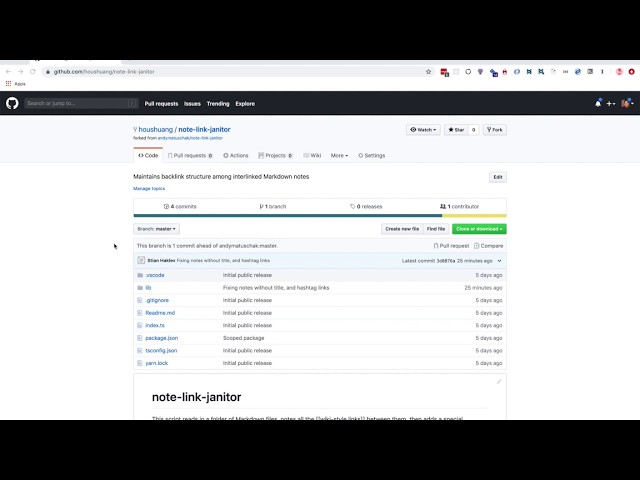View the 1 branch link
640x480 pixels.
[273, 207]
